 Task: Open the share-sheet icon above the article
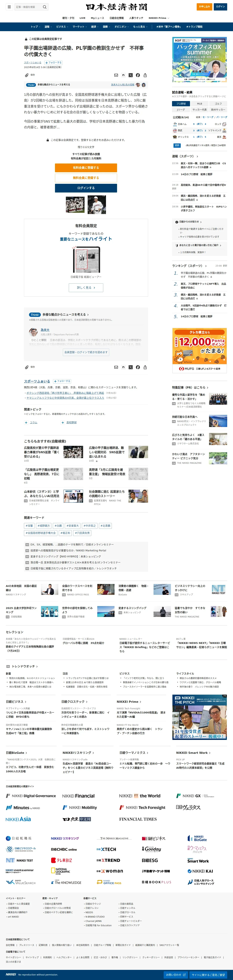[145, 75]
